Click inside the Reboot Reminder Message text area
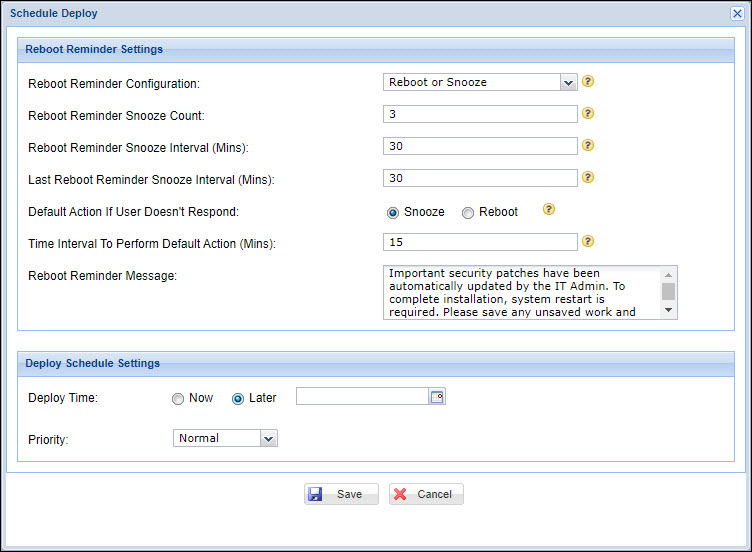Screen dimensions: 752x552 [x=520, y=292]
